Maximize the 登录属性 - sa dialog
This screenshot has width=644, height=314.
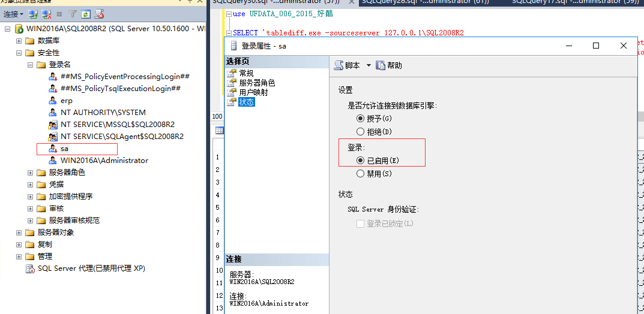(x=595, y=46)
